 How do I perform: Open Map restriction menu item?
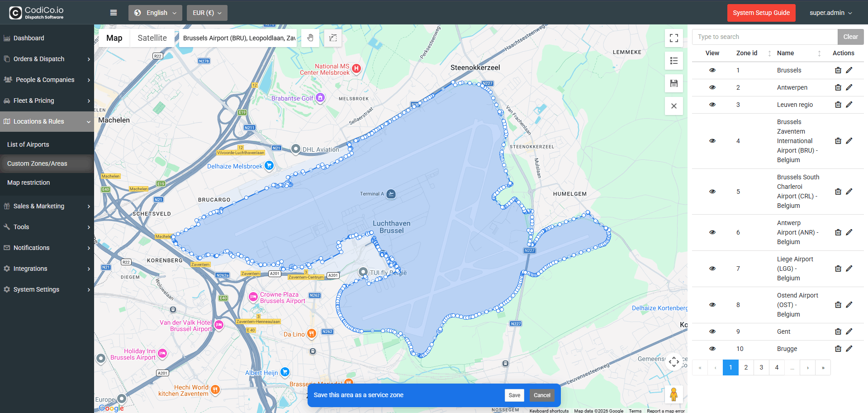28,182
